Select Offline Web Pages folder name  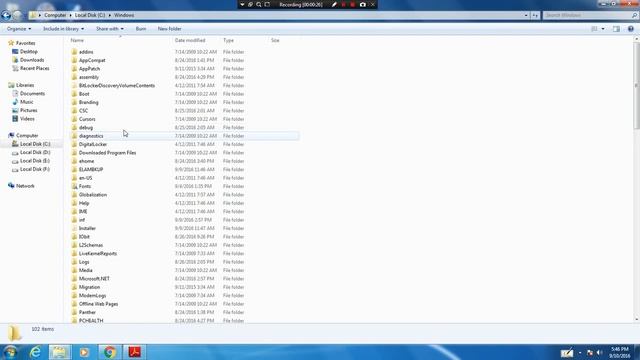(x=98, y=304)
